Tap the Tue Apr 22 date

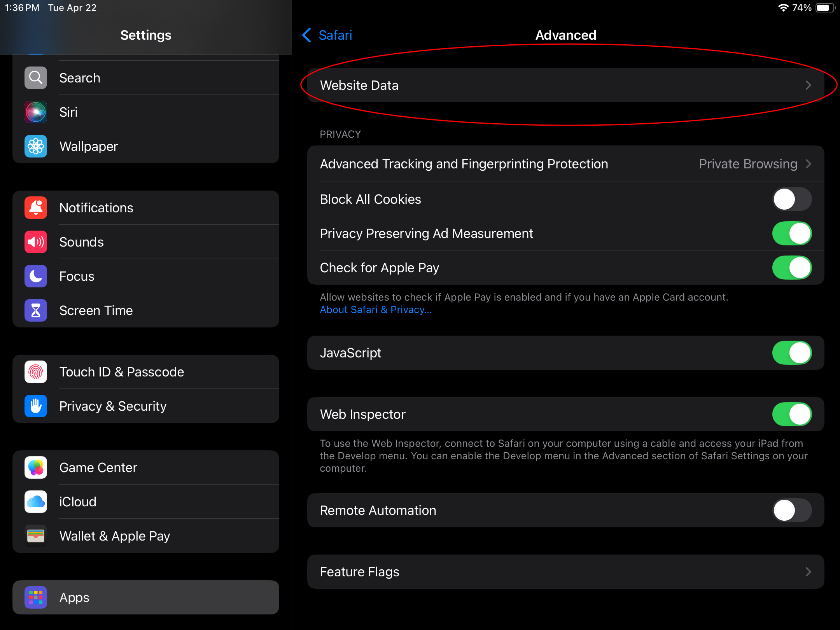(72, 8)
